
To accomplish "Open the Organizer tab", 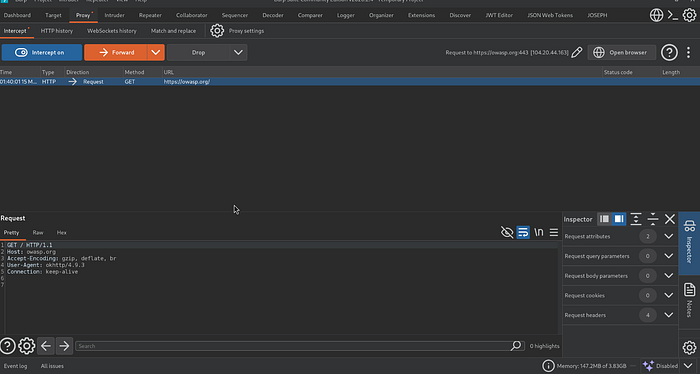I will [x=381, y=15].
